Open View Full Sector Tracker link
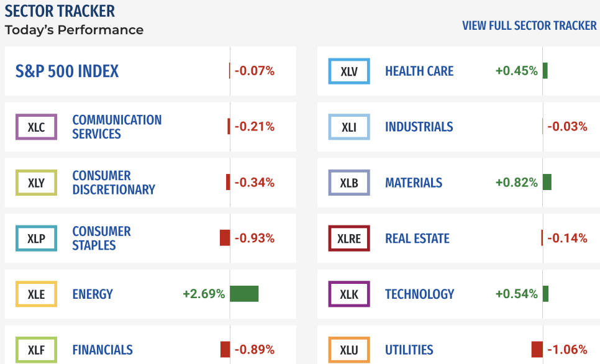Viewport: 600px width, 364px height. (529, 25)
